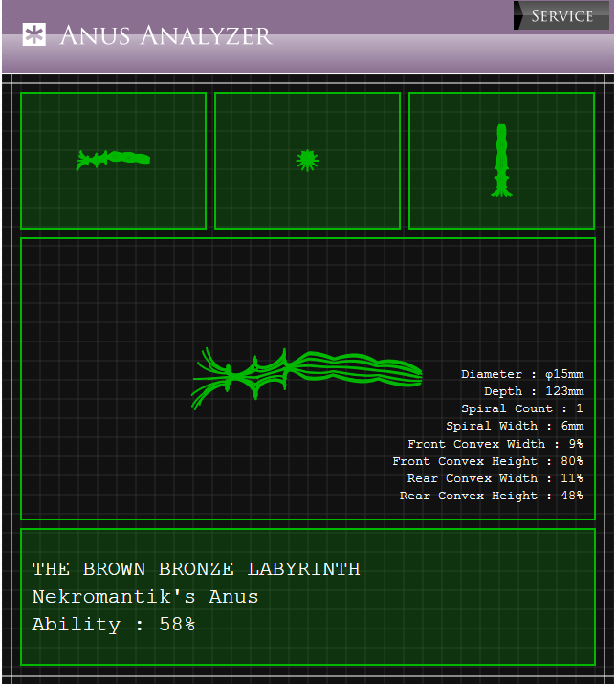Select the 'Depth : 123mm' value
Image resolution: width=616 pixels, height=684 pixels.
(x=534, y=391)
